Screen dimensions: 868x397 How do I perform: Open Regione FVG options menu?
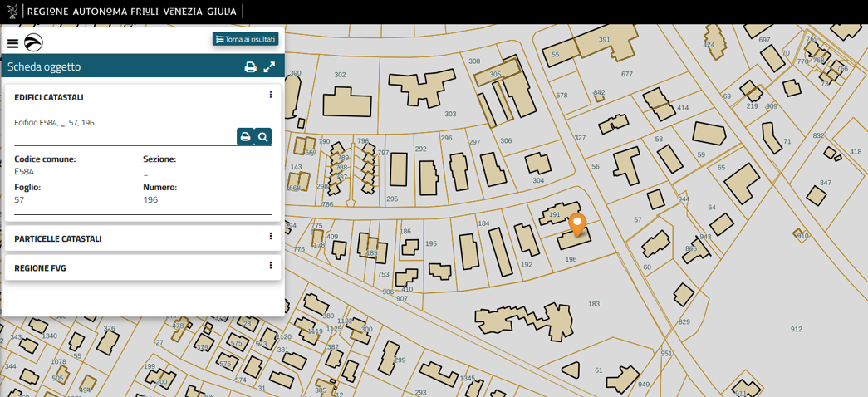point(271,266)
